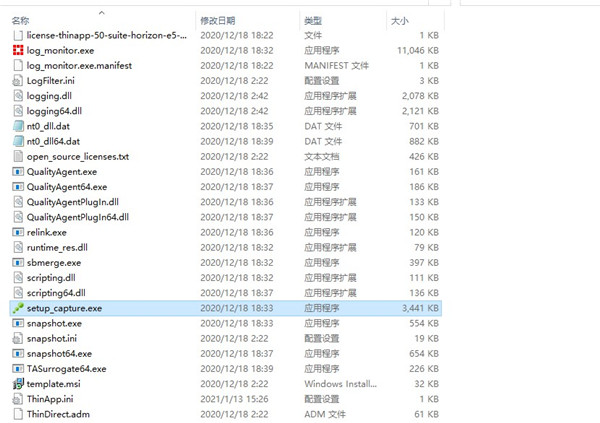Select template.msi file name
600x423 pixels.
(54, 384)
